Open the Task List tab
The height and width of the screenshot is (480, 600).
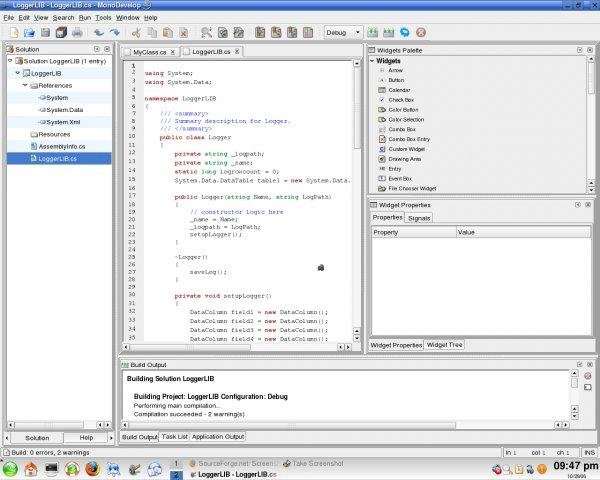174,437
